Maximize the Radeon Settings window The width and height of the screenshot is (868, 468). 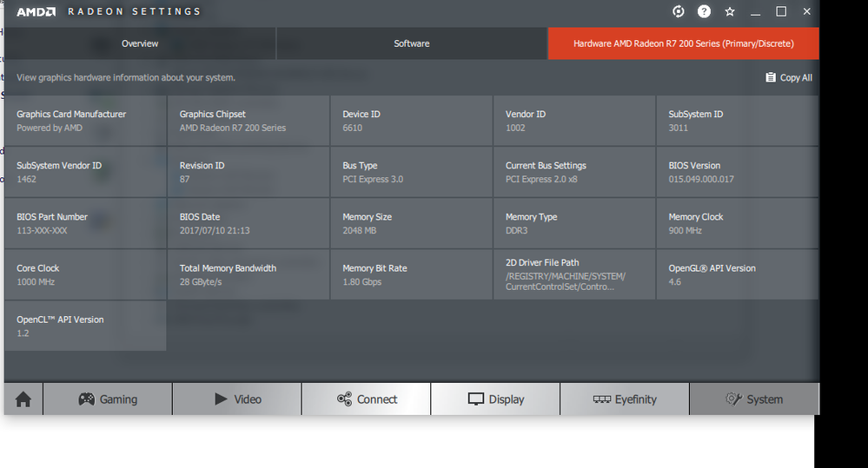coord(781,11)
